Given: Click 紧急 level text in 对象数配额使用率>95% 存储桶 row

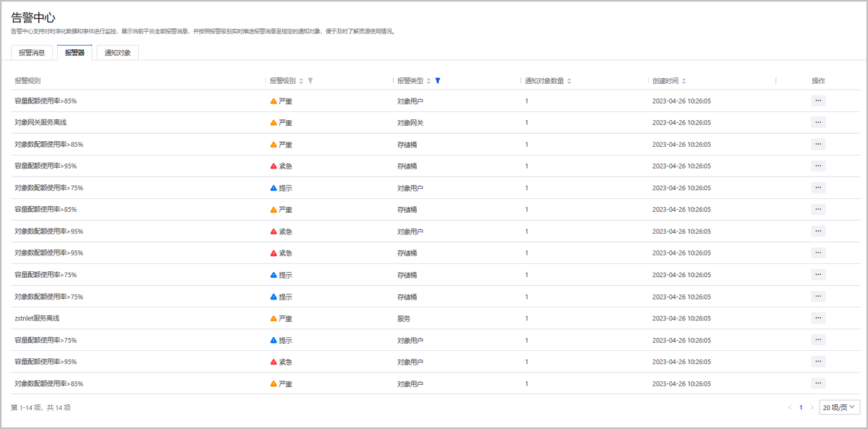Looking at the screenshot, I should (286, 253).
